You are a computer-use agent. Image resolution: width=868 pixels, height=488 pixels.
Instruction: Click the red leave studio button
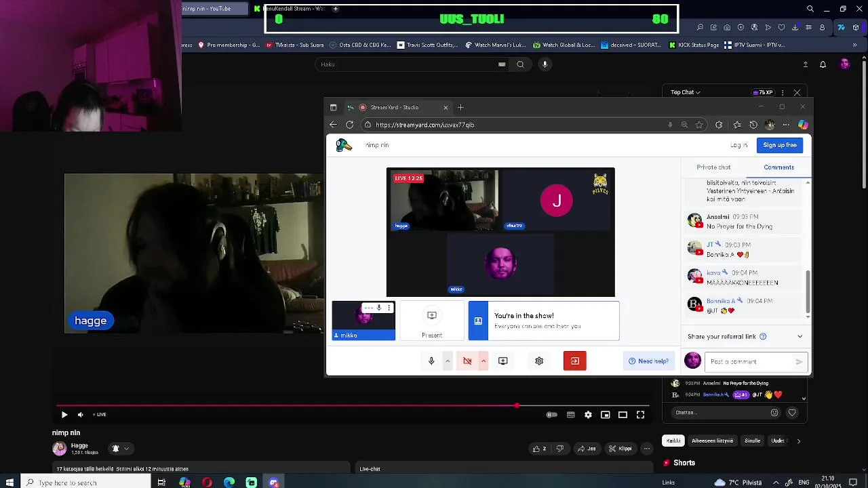[574, 361]
